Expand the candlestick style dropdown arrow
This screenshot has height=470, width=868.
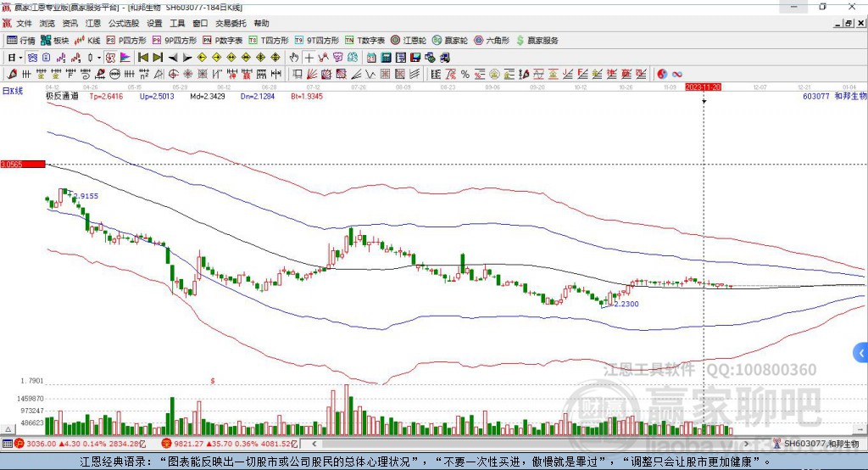coord(99,58)
